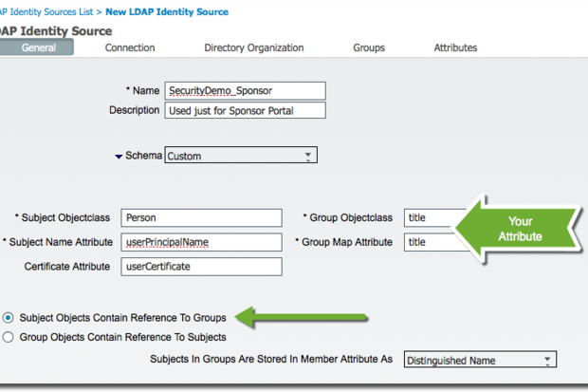
Task: Open the Directory Organization tab
Action: (254, 47)
